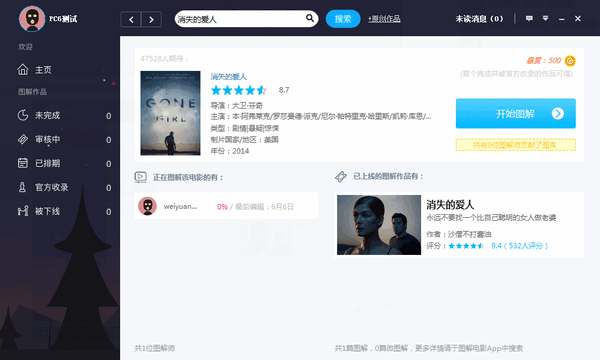Click the blue 搜索 button
The width and height of the screenshot is (600, 360).
coord(343,19)
